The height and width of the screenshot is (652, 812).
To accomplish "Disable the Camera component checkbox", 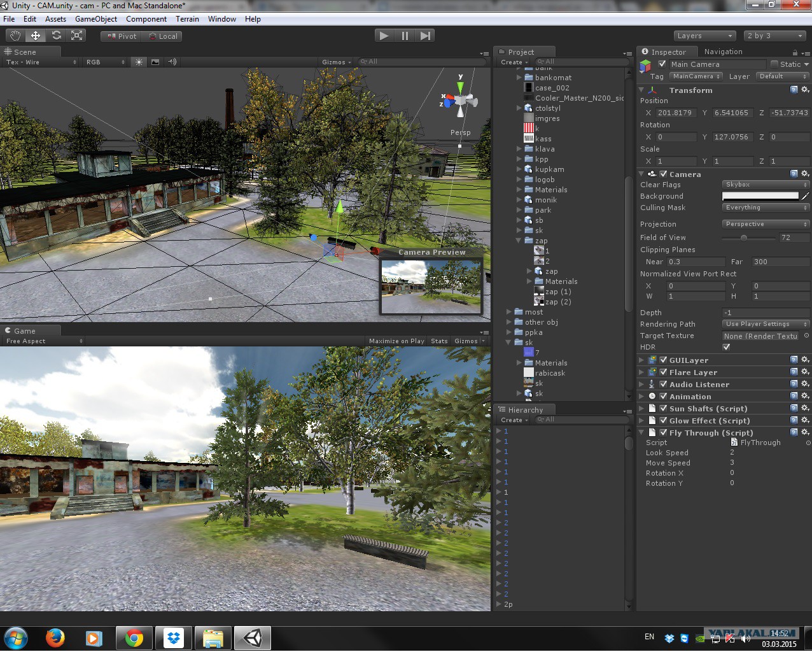I will [x=663, y=174].
